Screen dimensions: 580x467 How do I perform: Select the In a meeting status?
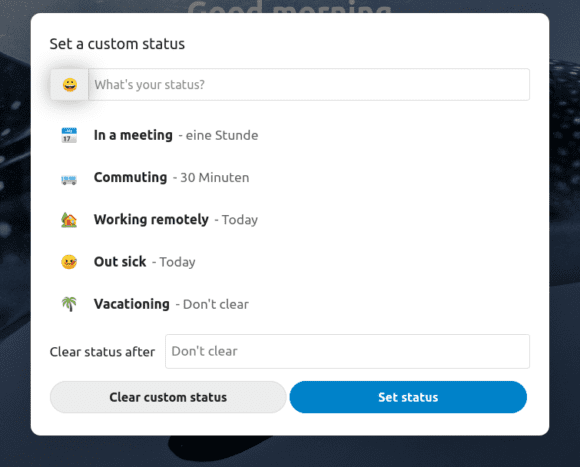[x=290, y=135]
